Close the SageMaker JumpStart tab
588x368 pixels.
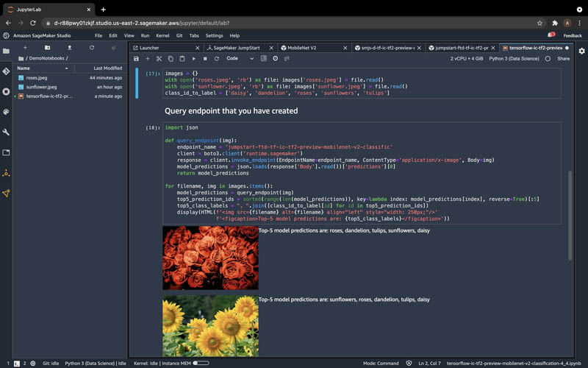coord(271,48)
